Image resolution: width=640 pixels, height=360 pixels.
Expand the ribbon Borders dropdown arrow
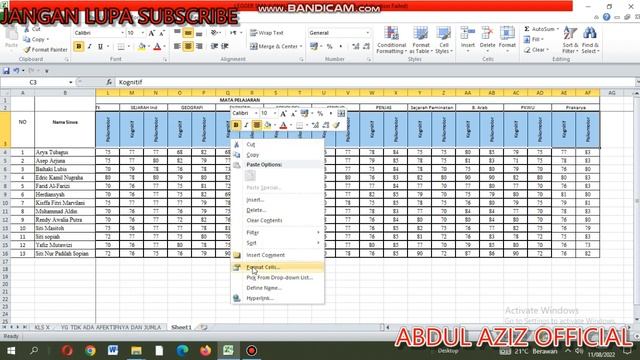click(x=128, y=47)
